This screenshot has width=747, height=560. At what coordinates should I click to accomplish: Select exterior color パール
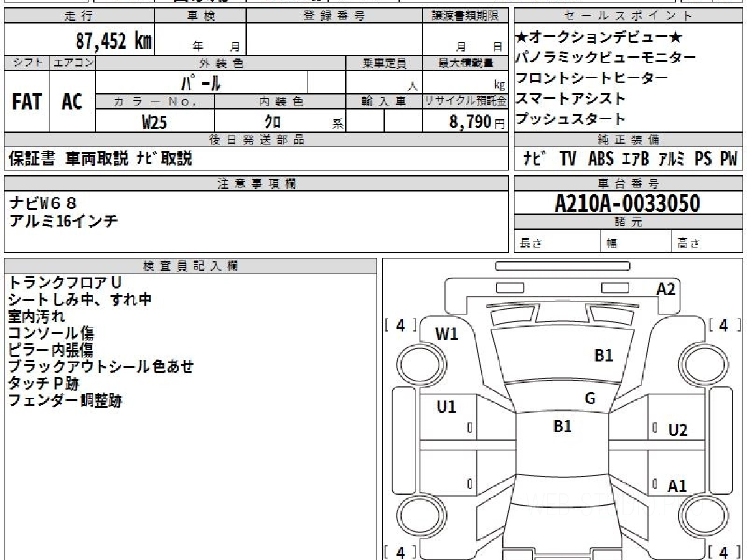201,82
